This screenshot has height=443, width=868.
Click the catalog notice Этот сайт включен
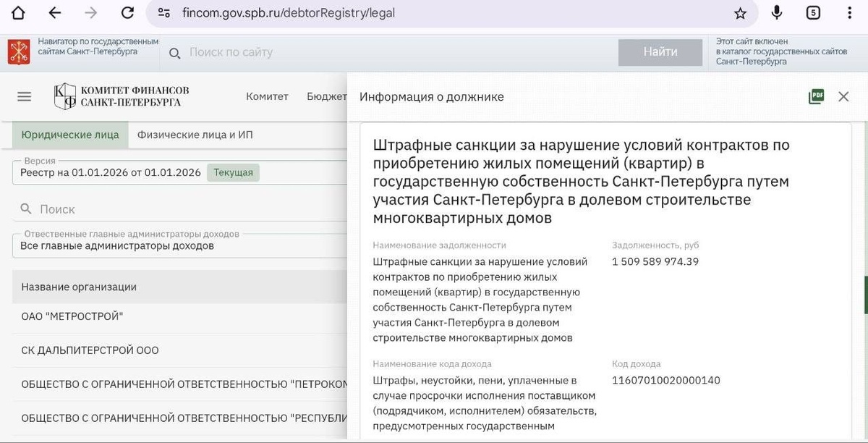tap(781, 51)
